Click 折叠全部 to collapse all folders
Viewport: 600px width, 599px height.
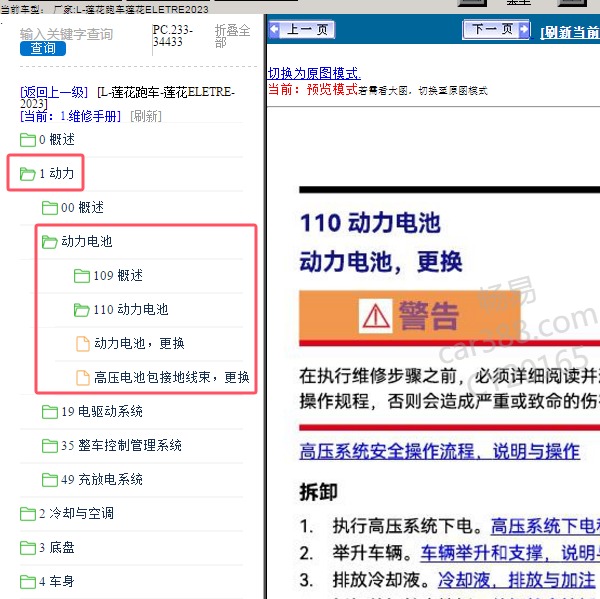tap(232, 36)
